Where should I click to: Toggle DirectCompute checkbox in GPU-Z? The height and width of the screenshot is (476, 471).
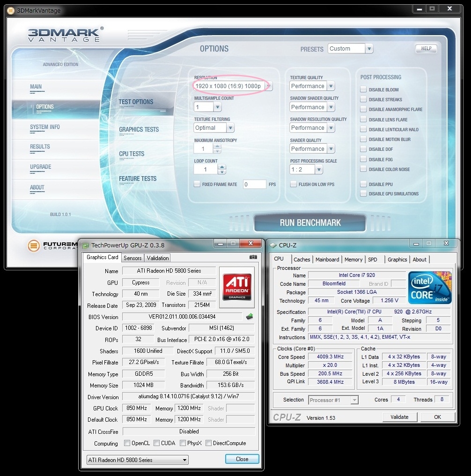208,443
